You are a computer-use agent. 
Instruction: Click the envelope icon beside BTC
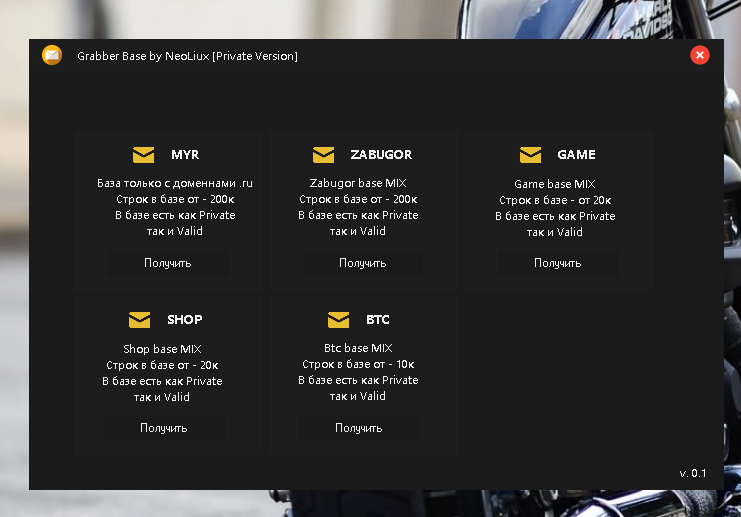click(339, 320)
